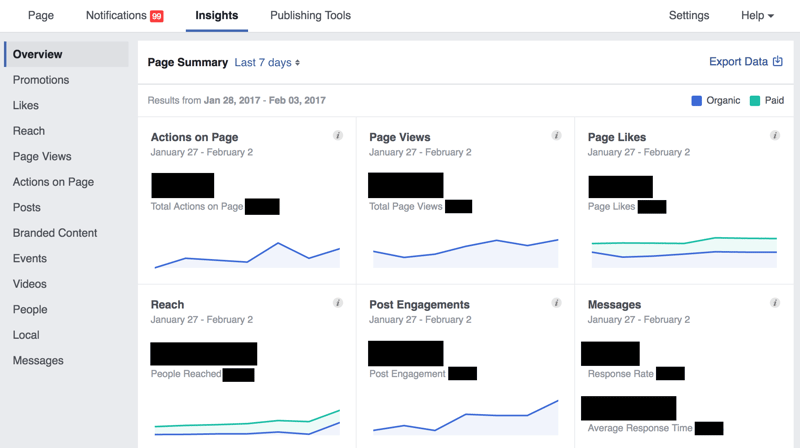Click the Post Engagements line chart
Viewport: 800px width, 448px height.
465,418
